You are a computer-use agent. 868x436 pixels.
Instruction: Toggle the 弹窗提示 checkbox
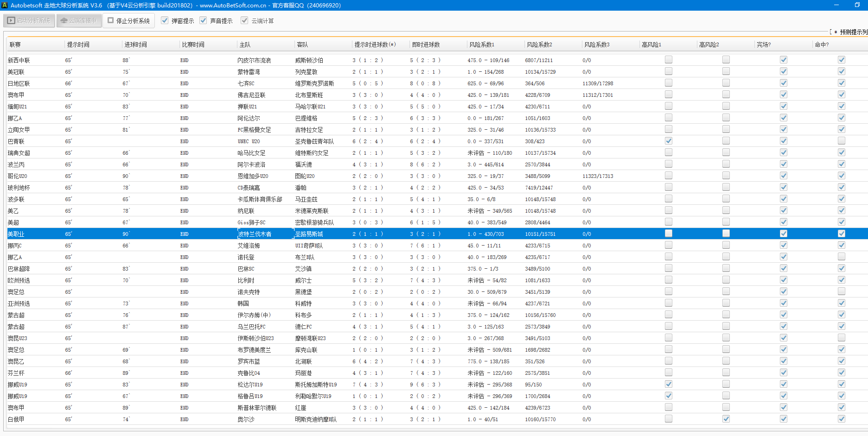coord(165,21)
